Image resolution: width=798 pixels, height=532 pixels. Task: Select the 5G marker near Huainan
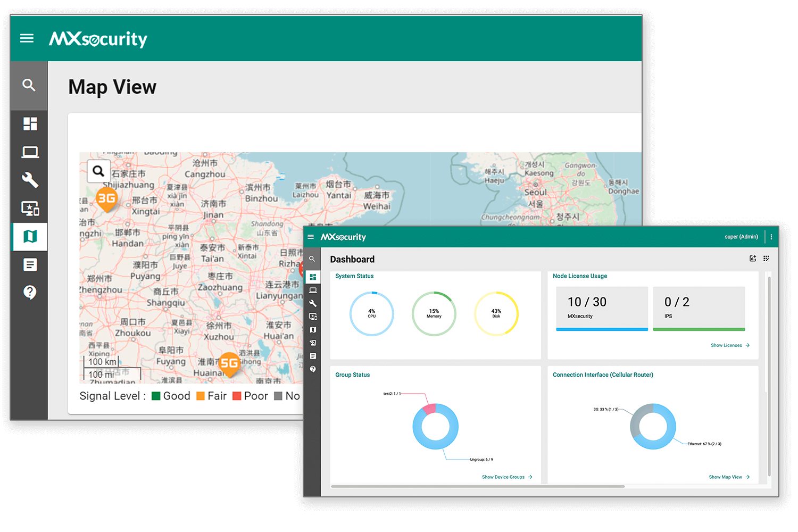point(229,364)
